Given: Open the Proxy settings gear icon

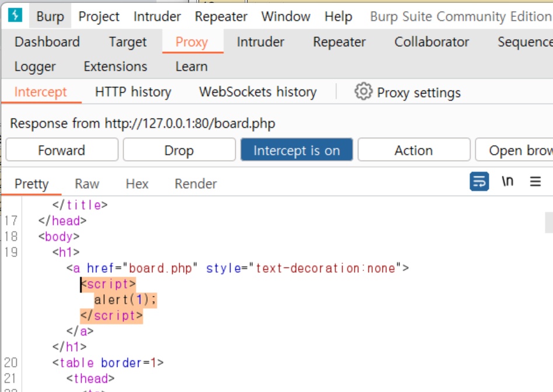Looking at the screenshot, I should click(x=363, y=92).
